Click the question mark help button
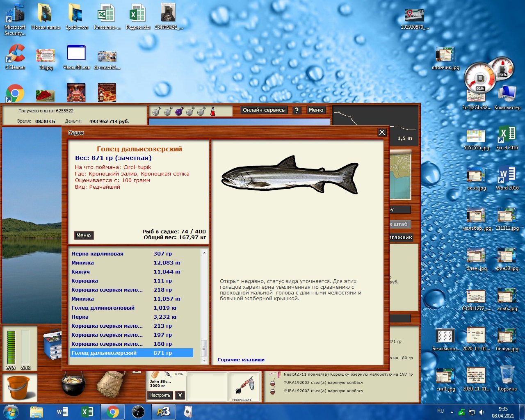Viewport: 525px width, 420px height. pyautogui.click(x=297, y=110)
